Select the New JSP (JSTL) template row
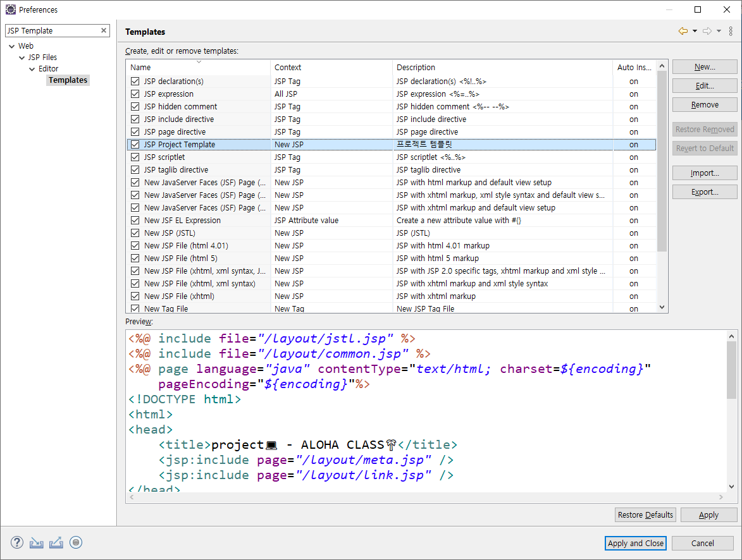Screen dimensions: 742x560 [392, 233]
